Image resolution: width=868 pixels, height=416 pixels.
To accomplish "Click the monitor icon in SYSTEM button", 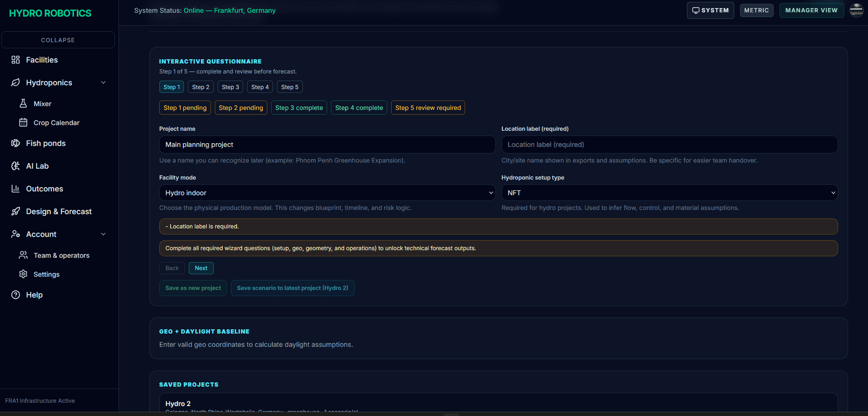I will (x=696, y=10).
